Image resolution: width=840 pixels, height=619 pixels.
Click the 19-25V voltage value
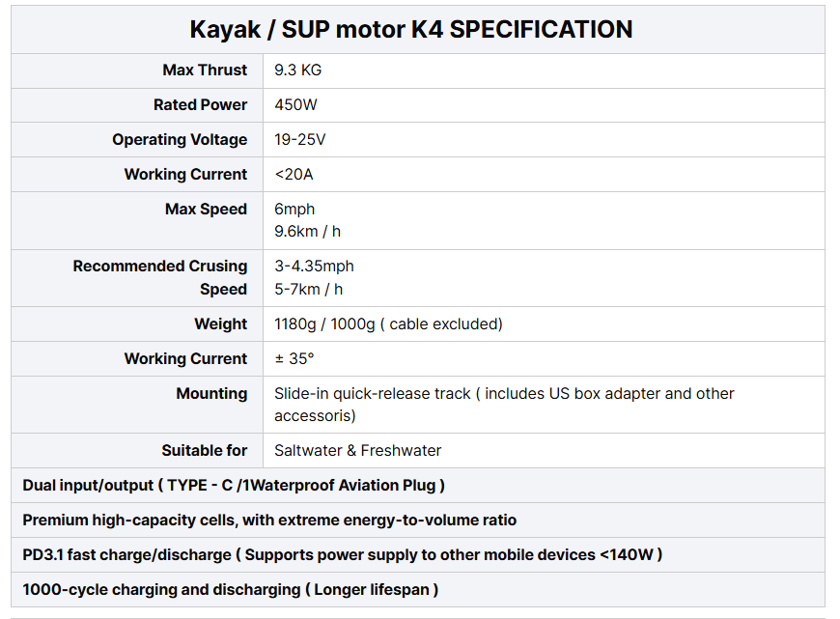(300, 139)
